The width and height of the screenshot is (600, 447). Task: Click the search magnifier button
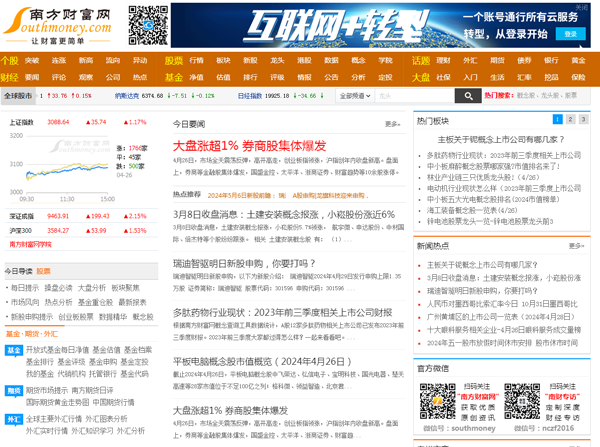[468, 96]
